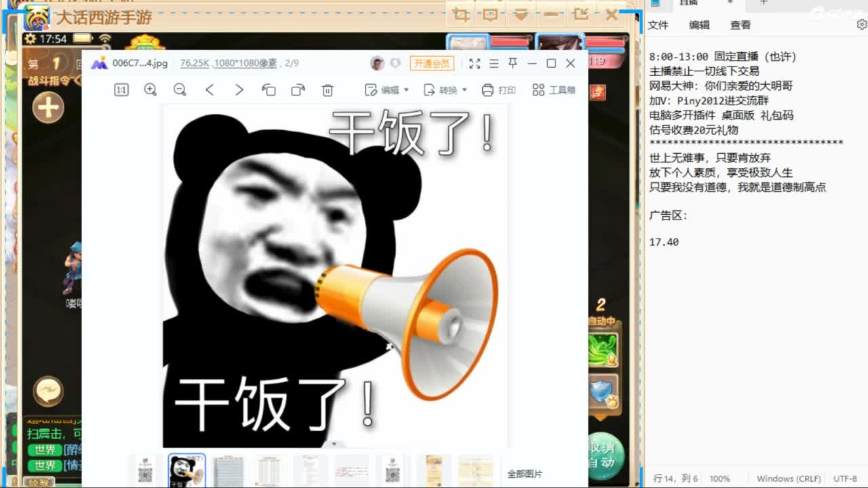The image size is (868, 488).
Task: Select the third thumbnail with lined document
Action: [229, 471]
